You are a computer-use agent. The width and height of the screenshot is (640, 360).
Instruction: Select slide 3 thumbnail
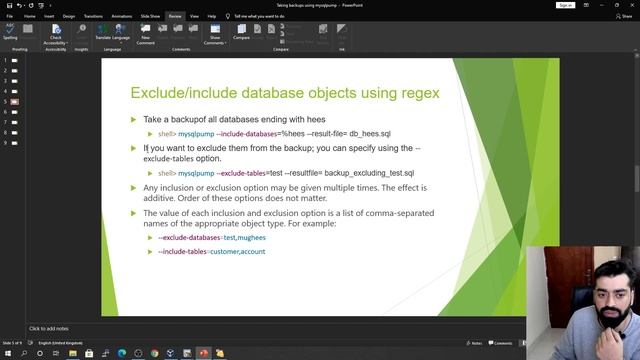pyautogui.click(x=15, y=81)
